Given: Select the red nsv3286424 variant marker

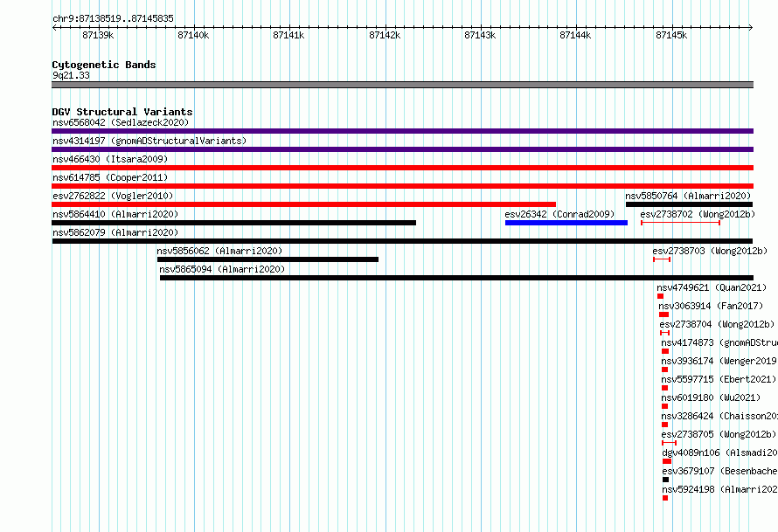Looking at the screenshot, I should [665, 425].
